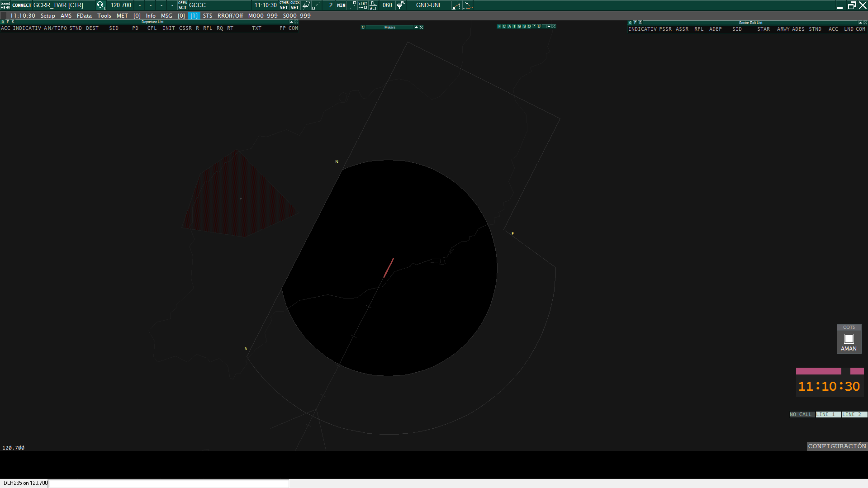Click the OTHER SET button
The width and height of the screenshot is (868, 488).
click(284, 5)
